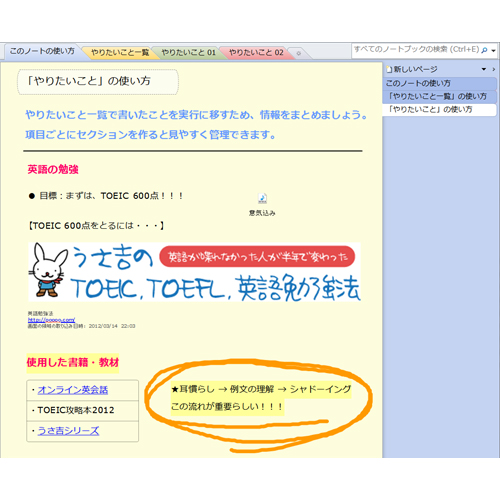Switch to the やりたいこと 02 section tab

(256, 53)
